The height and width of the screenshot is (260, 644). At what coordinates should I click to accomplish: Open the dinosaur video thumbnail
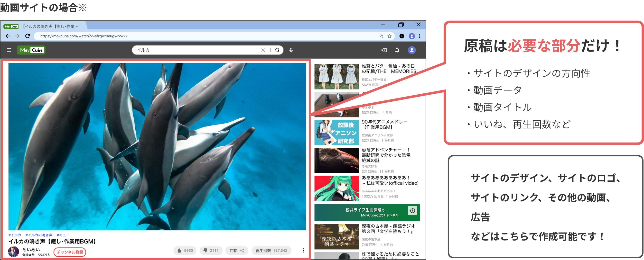click(336, 161)
